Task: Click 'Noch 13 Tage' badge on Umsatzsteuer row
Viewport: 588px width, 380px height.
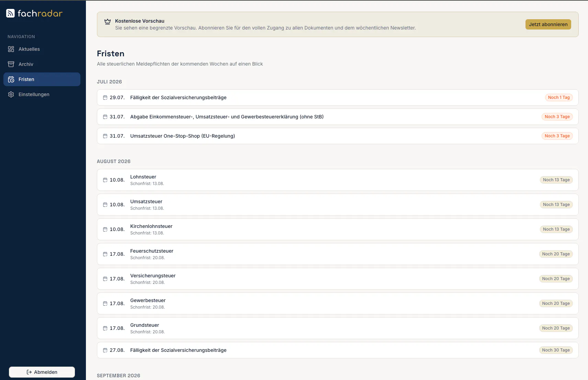Action: click(x=556, y=205)
